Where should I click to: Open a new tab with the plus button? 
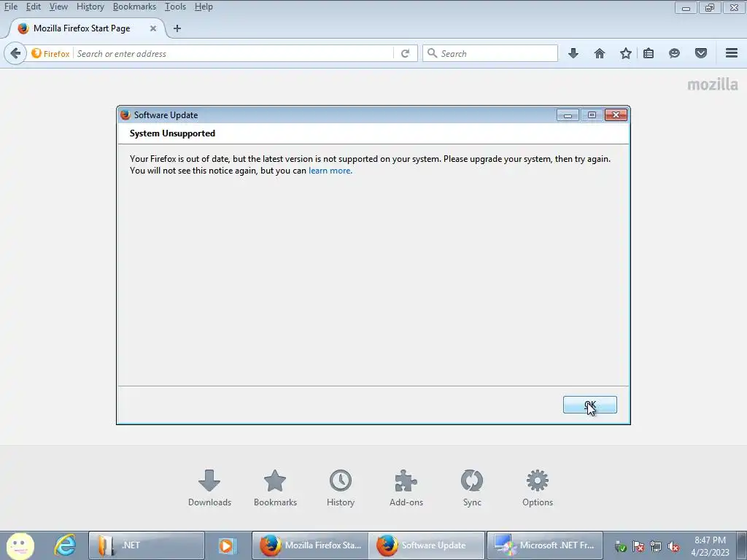click(177, 28)
